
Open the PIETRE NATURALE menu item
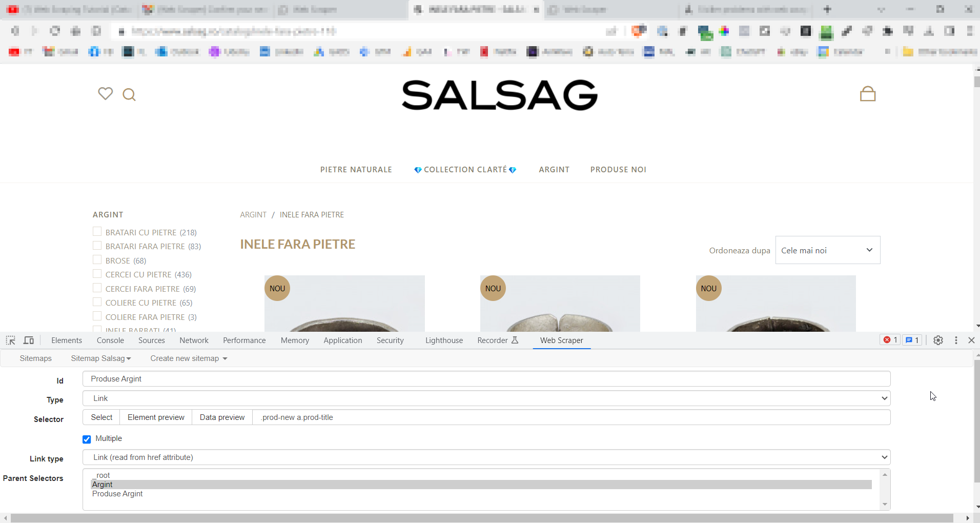(x=356, y=170)
